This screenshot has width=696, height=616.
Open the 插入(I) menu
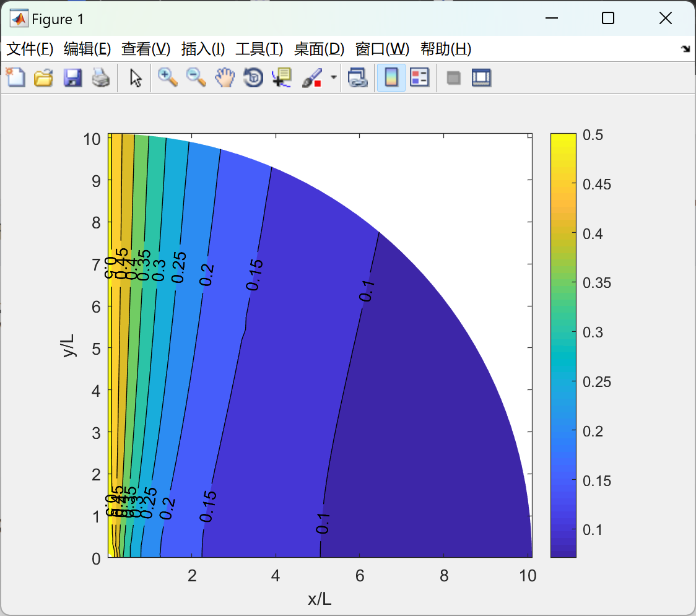tap(203, 49)
